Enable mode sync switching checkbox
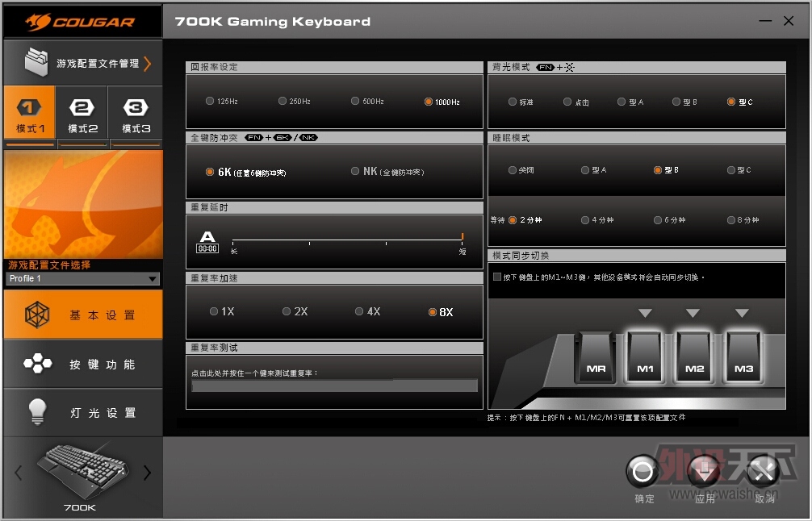Screen dimensions: 812x521 (497, 277)
